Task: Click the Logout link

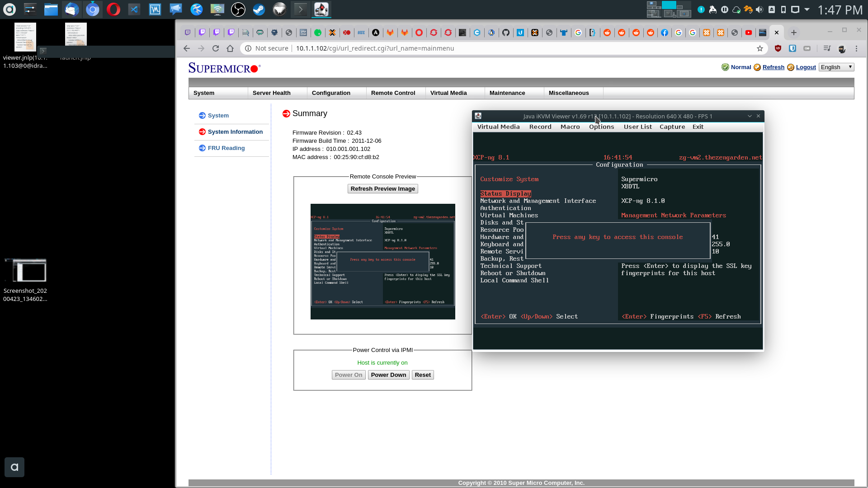Action: coord(806,67)
